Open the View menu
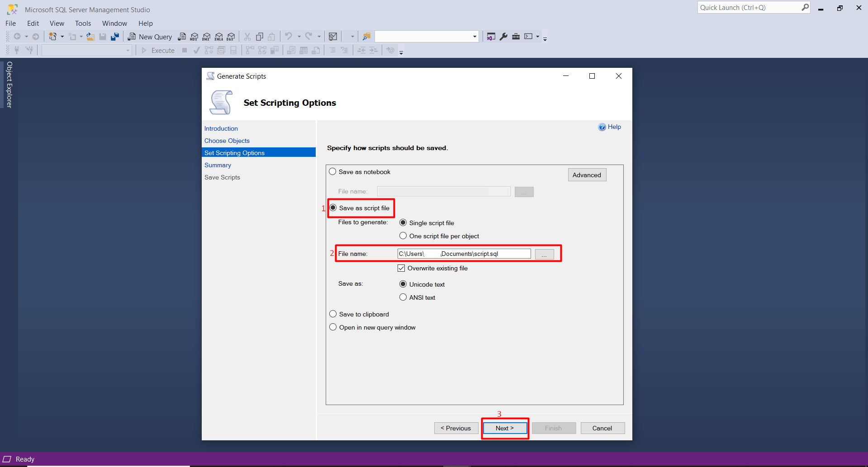The width and height of the screenshot is (868, 467). 57,24
